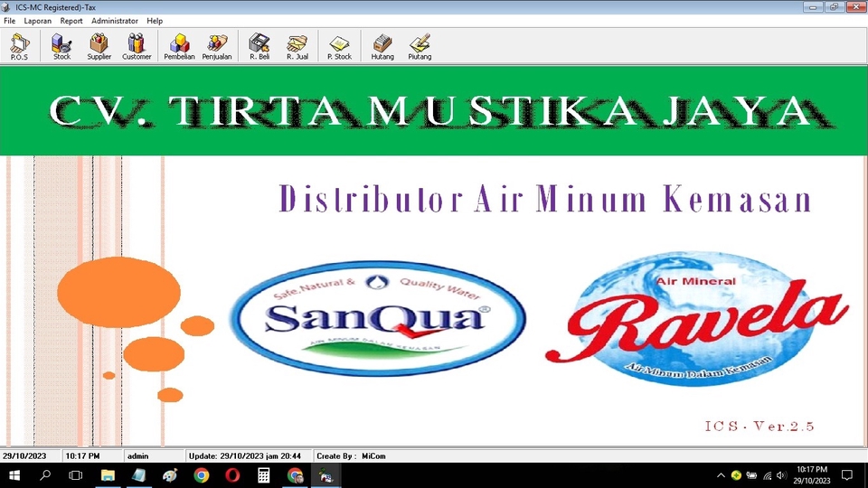Open Calculator from the taskbar

tap(263, 475)
